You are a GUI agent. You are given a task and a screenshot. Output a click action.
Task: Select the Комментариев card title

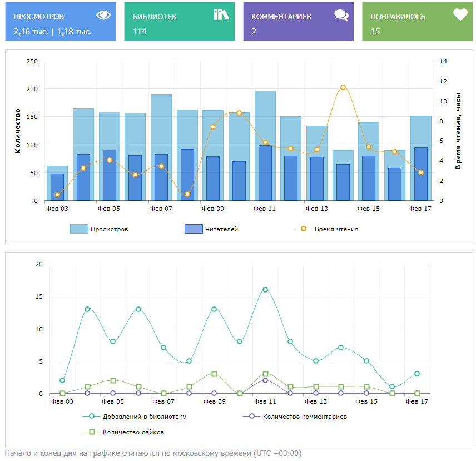click(281, 17)
